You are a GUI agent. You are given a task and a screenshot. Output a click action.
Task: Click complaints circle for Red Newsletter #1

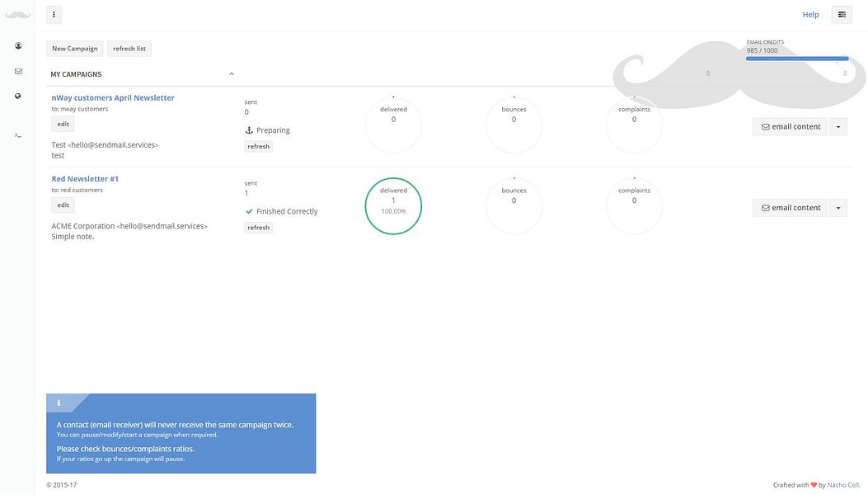tap(635, 206)
